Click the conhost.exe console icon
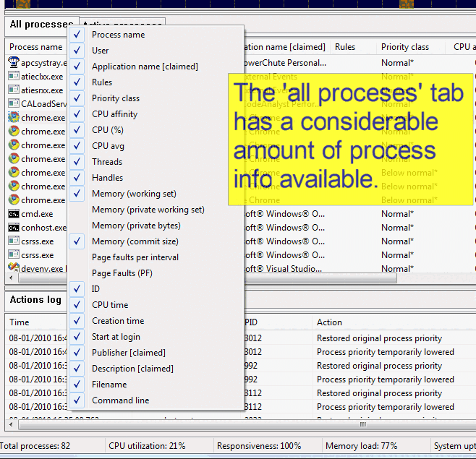 click(14, 228)
